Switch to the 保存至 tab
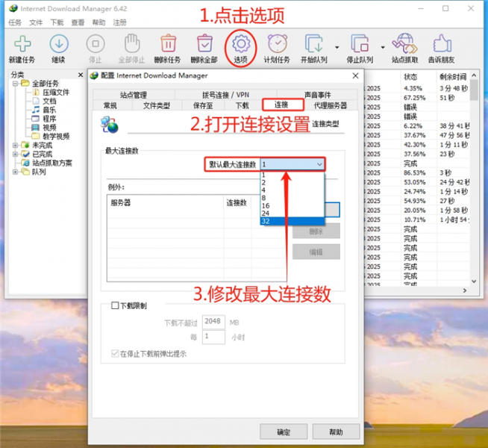Image resolution: width=488 pixels, height=448 pixels. coord(203,105)
